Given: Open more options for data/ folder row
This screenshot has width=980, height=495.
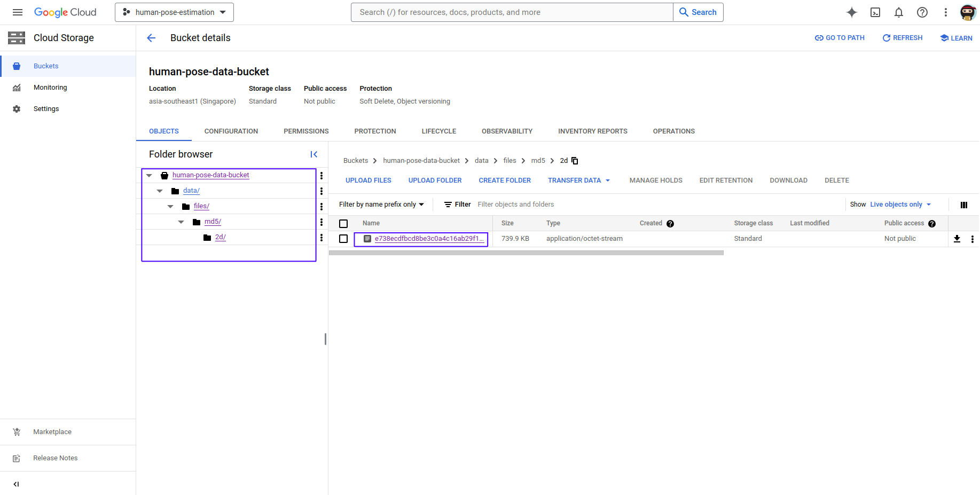Looking at the screenshot, I should 322,191.
